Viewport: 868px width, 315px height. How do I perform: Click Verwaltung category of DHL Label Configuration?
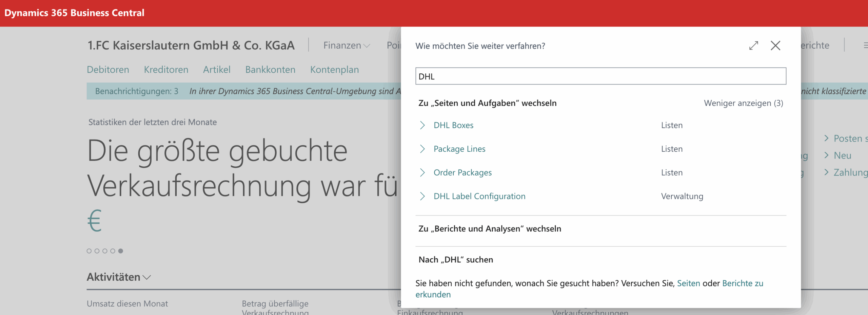tap(682, 196)
